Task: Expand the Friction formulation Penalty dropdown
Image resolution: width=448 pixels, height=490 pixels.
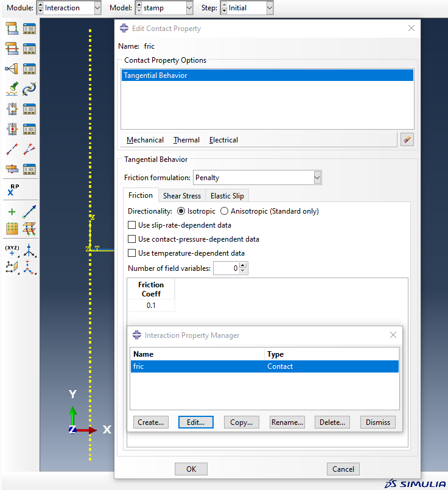Action: point(317,178)
